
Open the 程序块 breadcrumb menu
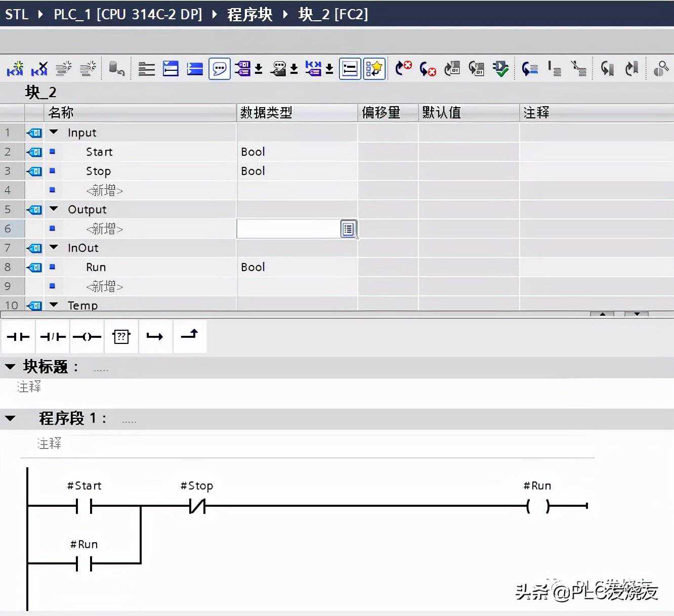click(249, 15)
